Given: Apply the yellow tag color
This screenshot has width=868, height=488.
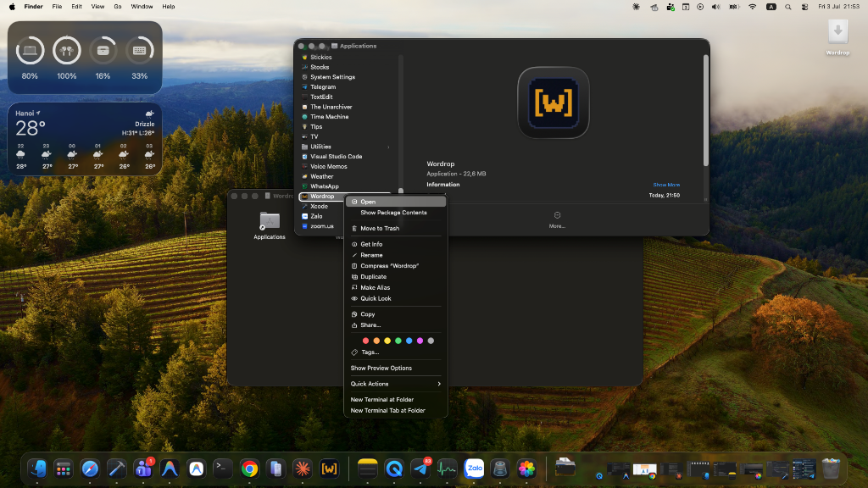Looking at the screenshot, I should pyautogui.click(x=387, y=341).
